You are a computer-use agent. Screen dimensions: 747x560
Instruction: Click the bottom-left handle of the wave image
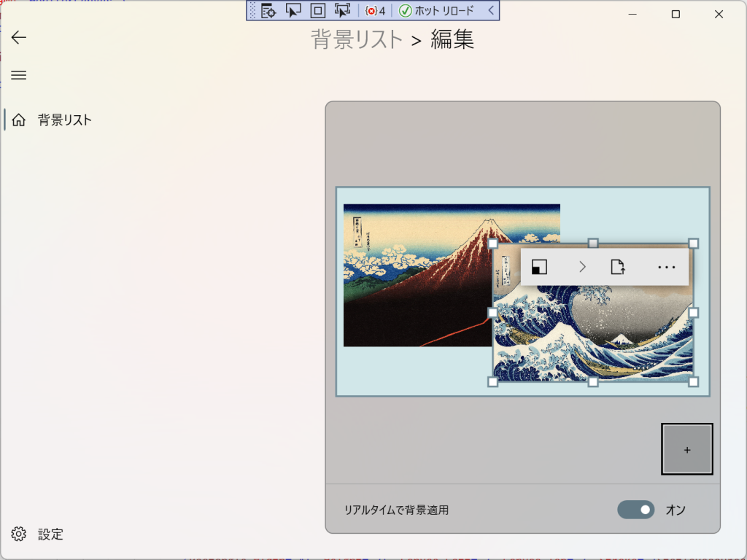coord(493,382)
